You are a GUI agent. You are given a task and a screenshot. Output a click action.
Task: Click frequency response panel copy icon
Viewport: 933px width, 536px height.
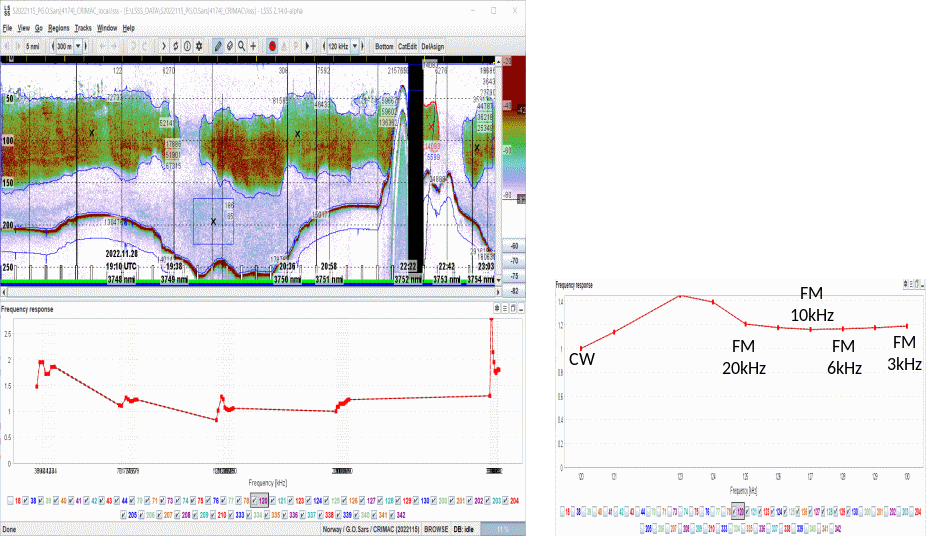[x=513, y=309]
